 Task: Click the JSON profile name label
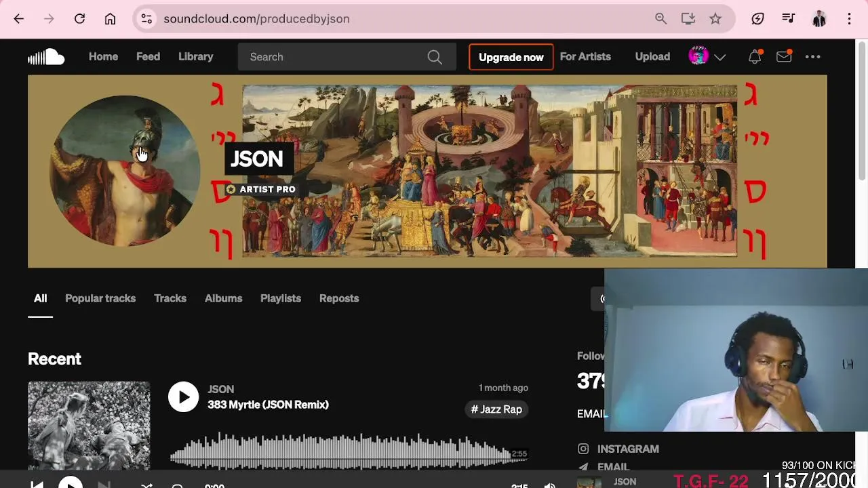point(256,159)
